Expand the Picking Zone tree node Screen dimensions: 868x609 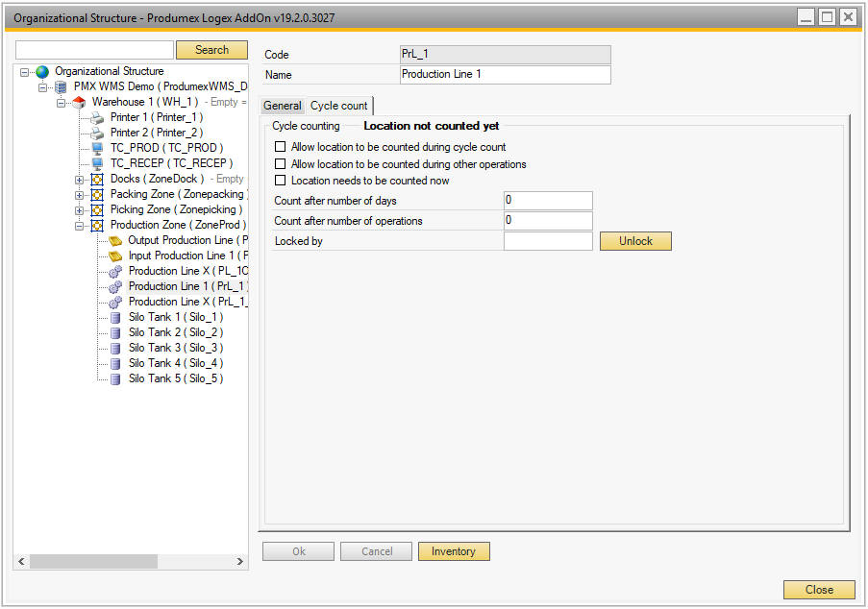[x=79, y=209]
